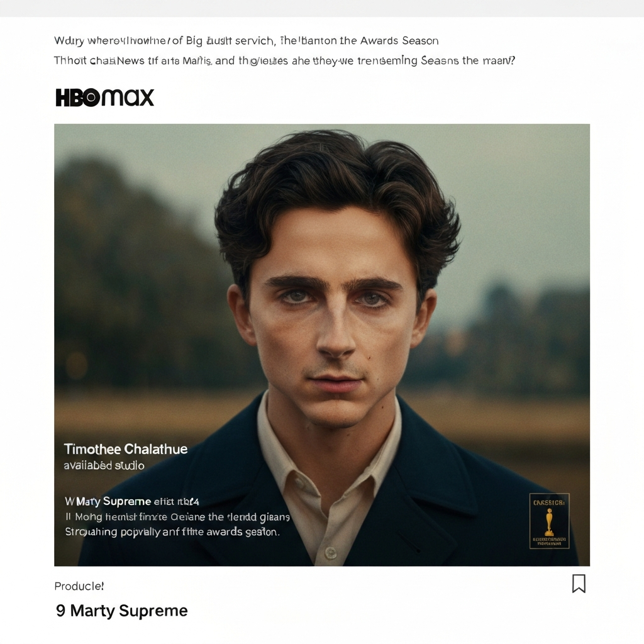644x644 pixels.
Task: Click the 'CARSSICR' text on the gold badge
Action: [x=549, y=502]
